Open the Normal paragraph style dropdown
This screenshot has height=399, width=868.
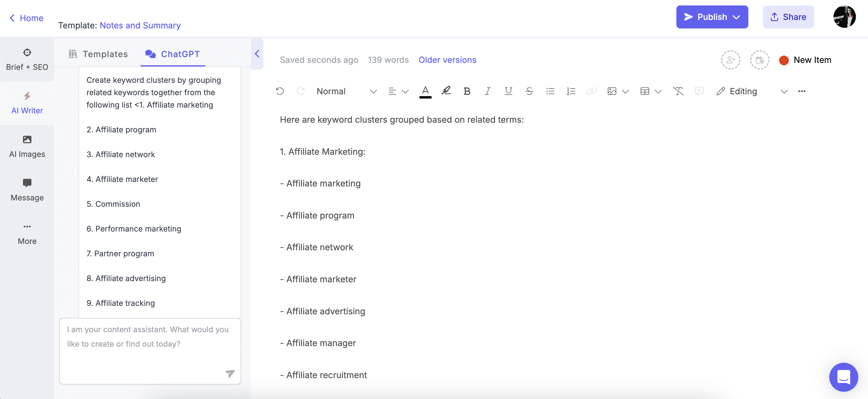tap(346, 91)
